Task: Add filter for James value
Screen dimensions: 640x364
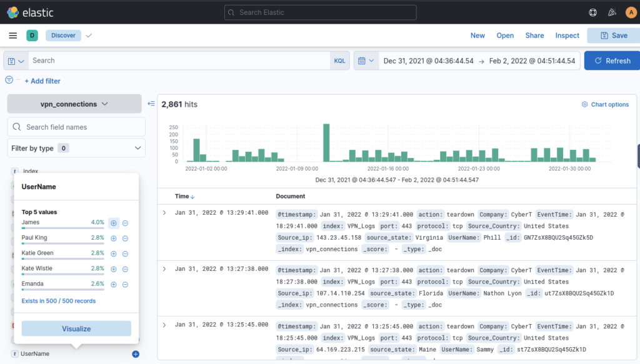Action: tap(114, 223)
